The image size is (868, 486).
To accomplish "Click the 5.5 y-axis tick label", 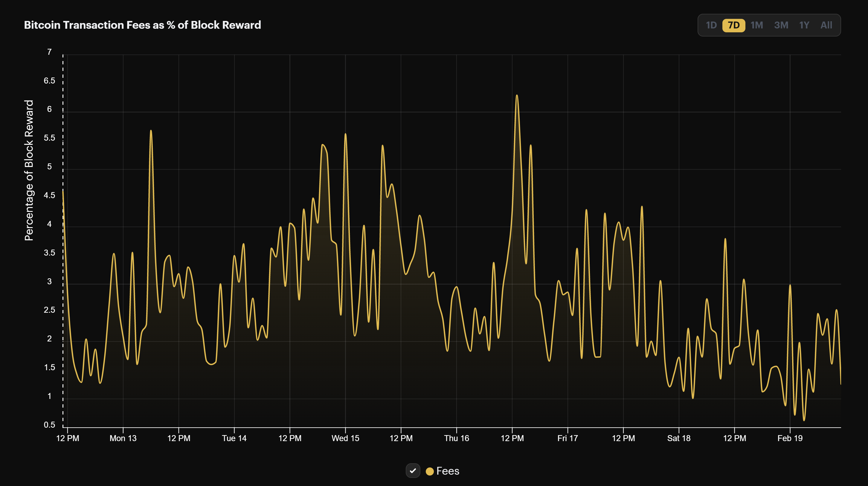I will pos(50,138).
